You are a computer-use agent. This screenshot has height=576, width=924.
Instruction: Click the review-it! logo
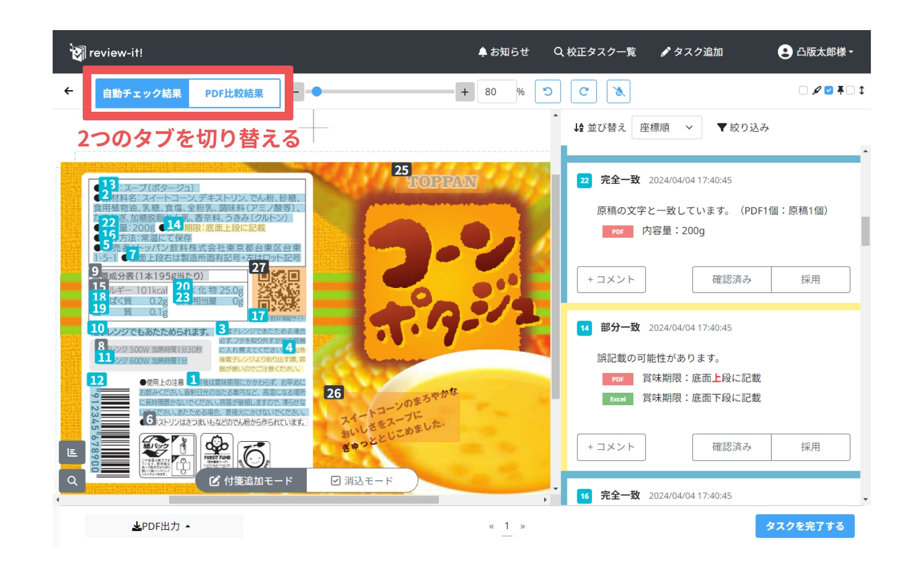106,52
